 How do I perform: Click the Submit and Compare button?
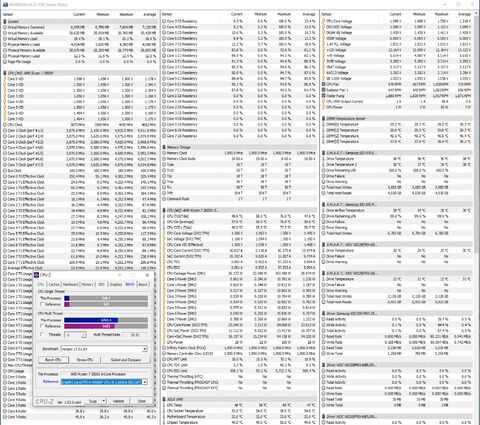pyautogui.click(x=126, y=360)
